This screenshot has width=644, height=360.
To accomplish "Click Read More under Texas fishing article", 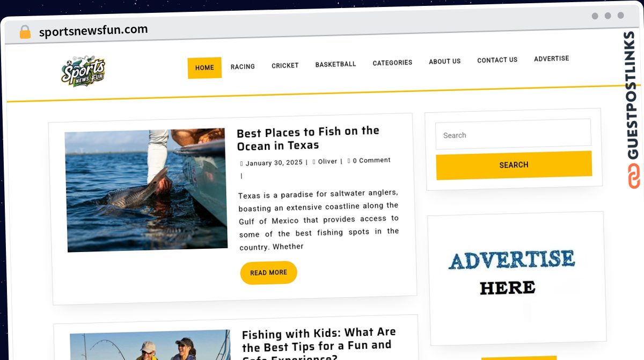I will tap(268, 273).
